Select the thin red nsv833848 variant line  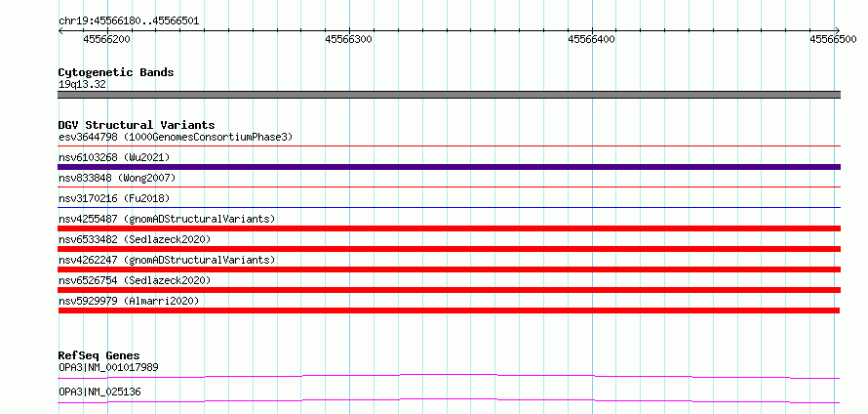point(450,187)
